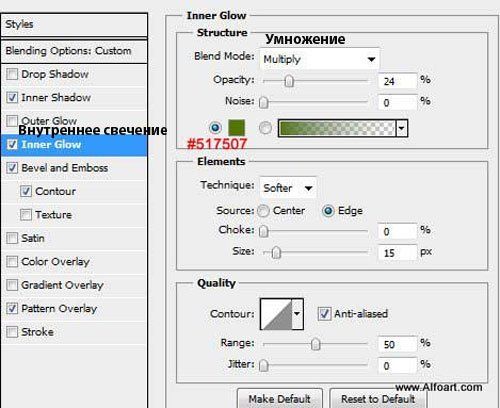Click the Noise slider handle
Screen dimensions: 500x408
pyautogui.click(x=264, y=102)
